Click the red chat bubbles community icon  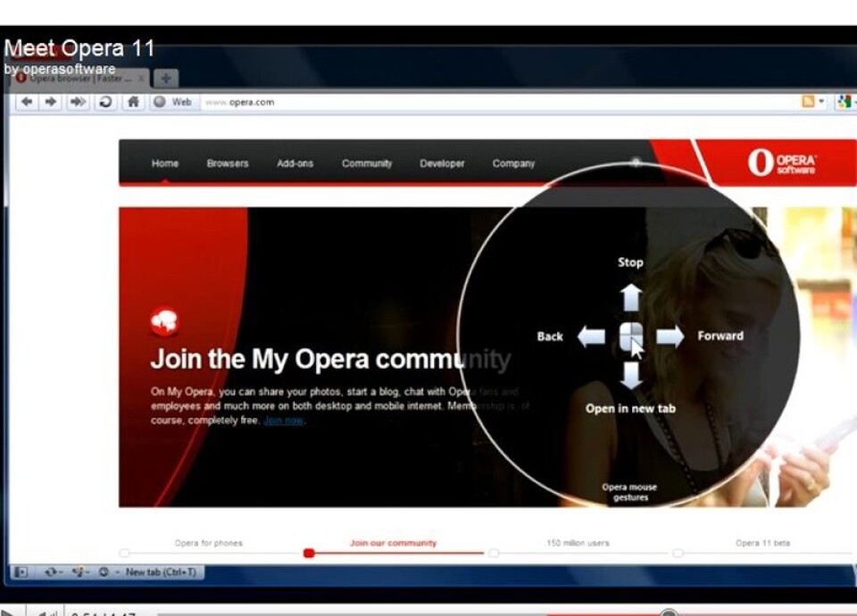164,322
